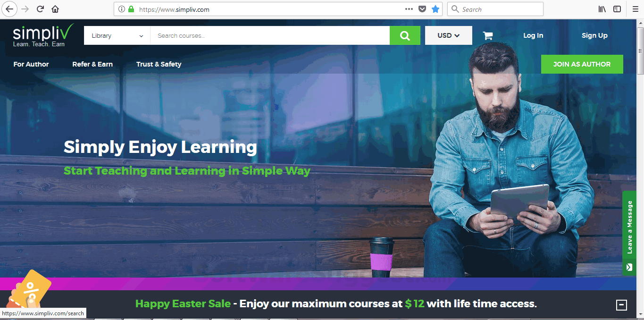Open the page actions three-dot menu
Viewport: 644px width, 320px height.
coord(409,9)
